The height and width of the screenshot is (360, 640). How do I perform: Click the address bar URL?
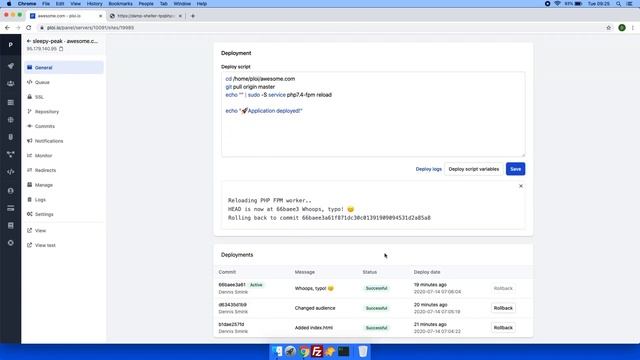[x=90, y=28]
